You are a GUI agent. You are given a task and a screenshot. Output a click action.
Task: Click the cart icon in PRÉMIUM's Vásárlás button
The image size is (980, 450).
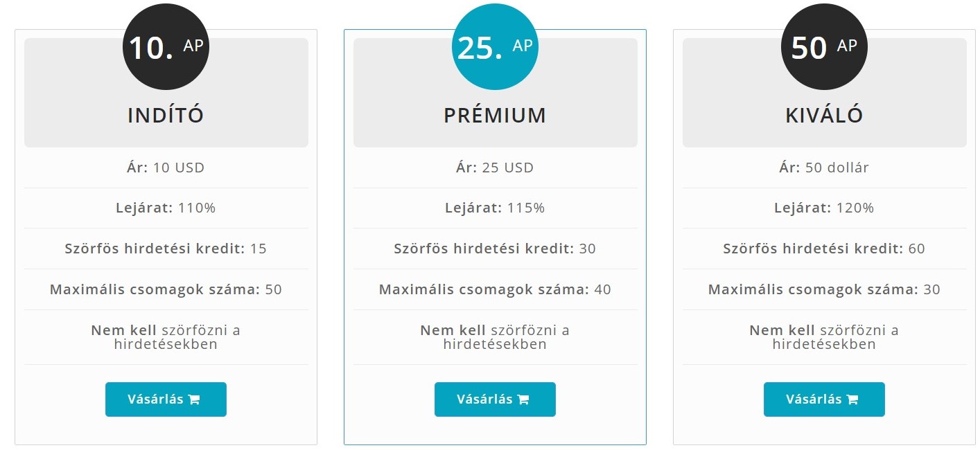tap(523, 399)
